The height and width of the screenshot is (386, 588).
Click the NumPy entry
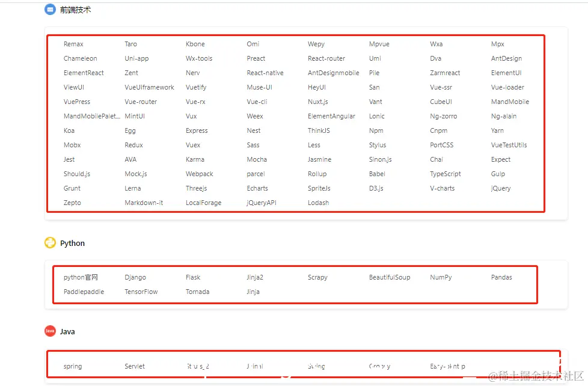coord(441,277)
